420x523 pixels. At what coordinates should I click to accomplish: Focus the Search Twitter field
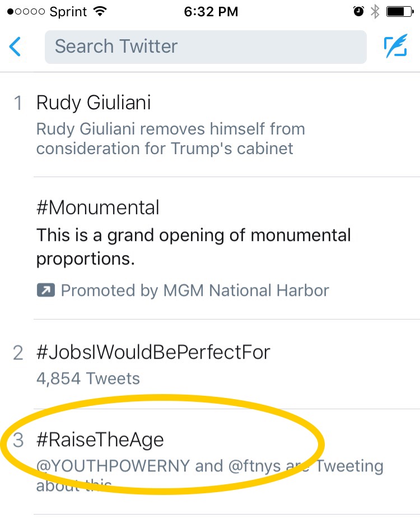(206, 47)
